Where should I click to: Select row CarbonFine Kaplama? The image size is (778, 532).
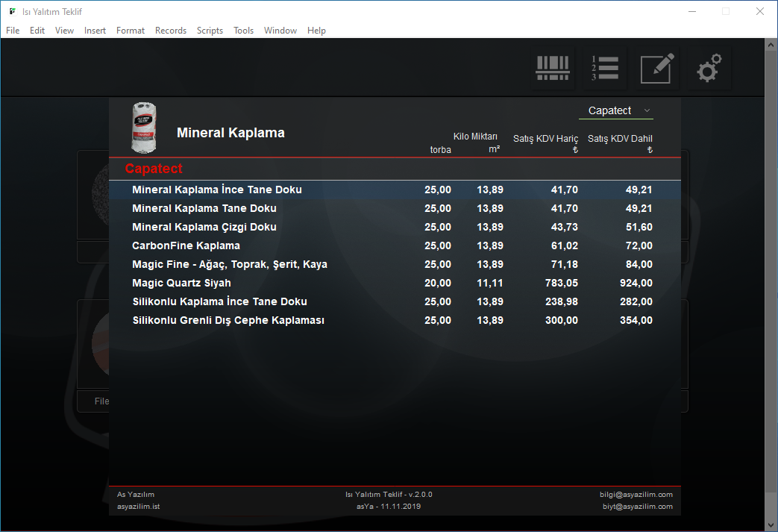click(x=395, y=245)
